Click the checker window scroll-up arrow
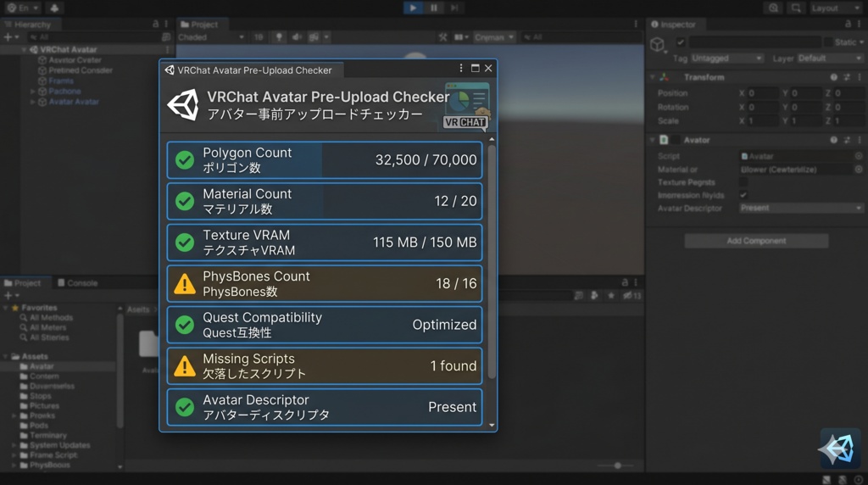This screenshot has width=868, height=485. [x=492, y=140]
